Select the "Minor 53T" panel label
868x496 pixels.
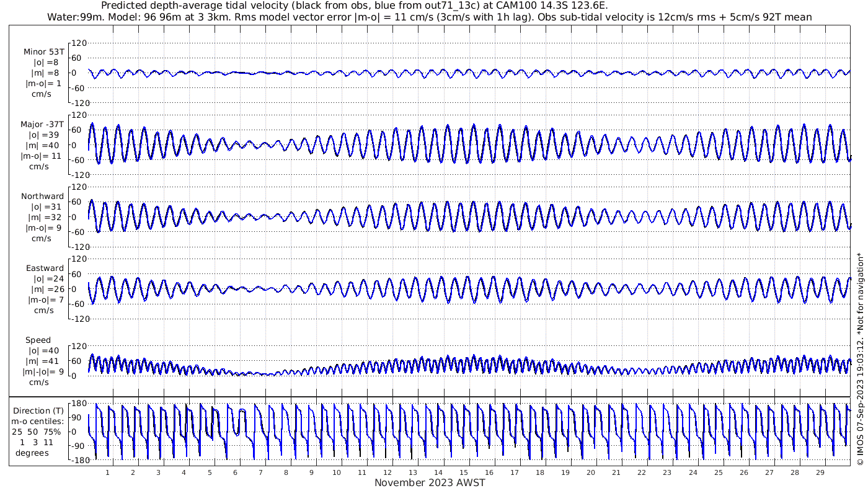click(x=43, y=52)
